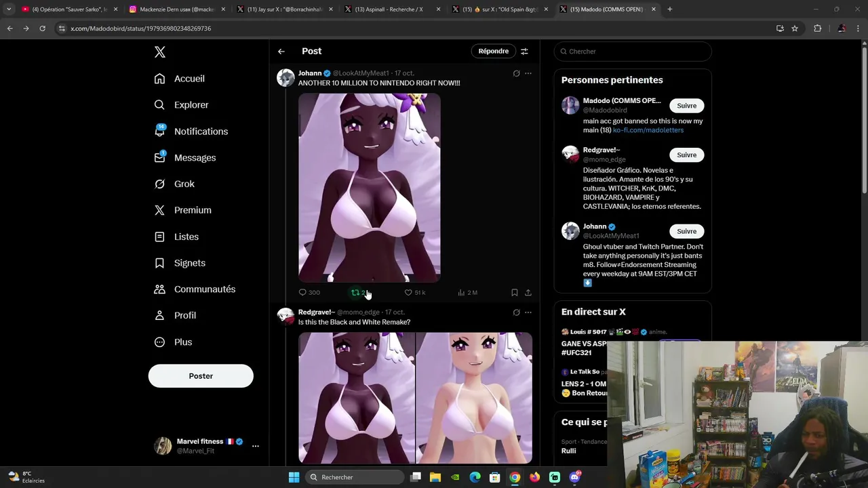Open Firefox from taskbar
This screenshot has width=868, height=488.
pyautogui.click(x=534, y=477)
